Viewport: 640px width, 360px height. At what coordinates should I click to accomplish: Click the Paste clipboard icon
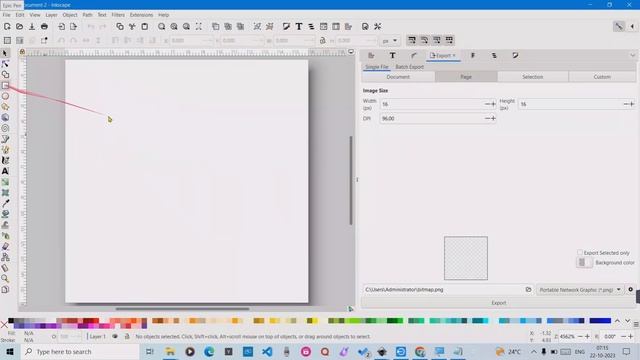144,27
